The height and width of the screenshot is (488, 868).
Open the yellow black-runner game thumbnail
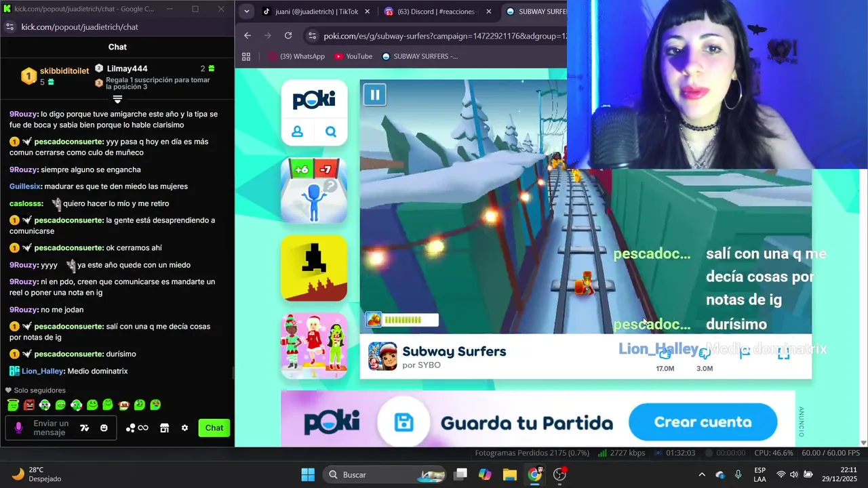[314, 268]
